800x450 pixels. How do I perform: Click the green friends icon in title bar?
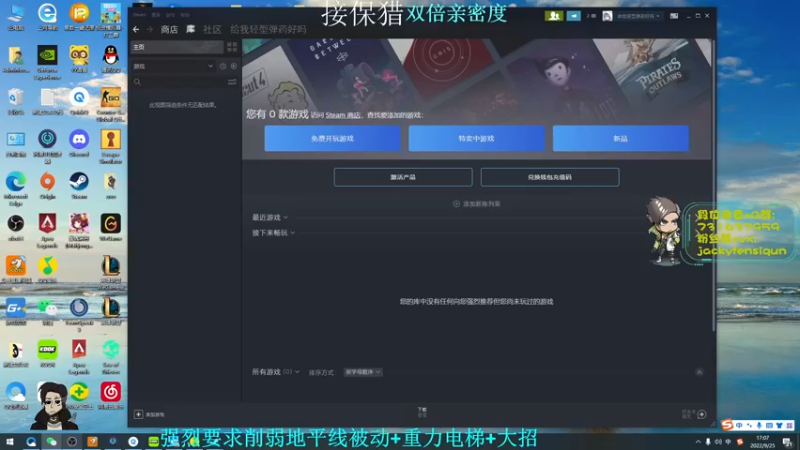[x=554, y=16]
